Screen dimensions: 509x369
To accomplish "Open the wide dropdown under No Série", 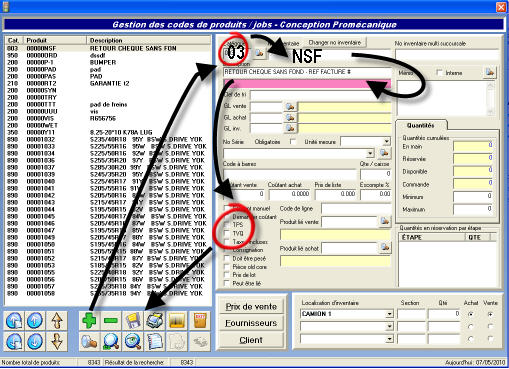I will pos(370,153).
